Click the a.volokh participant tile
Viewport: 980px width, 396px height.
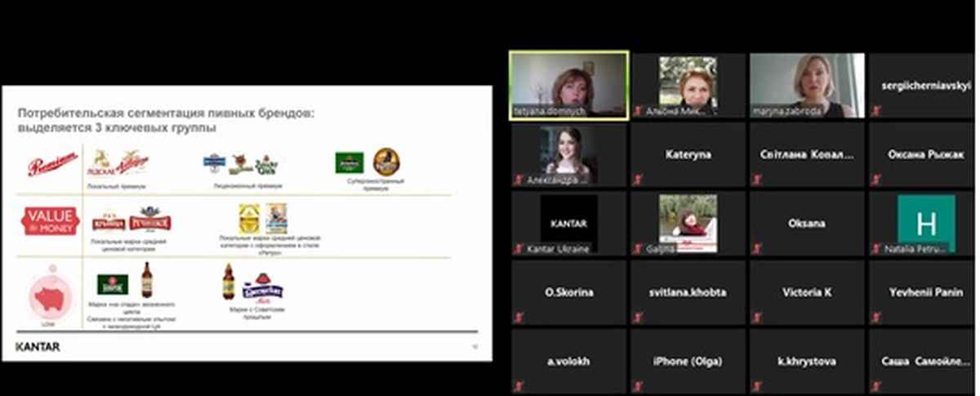[x=568, y=361]
